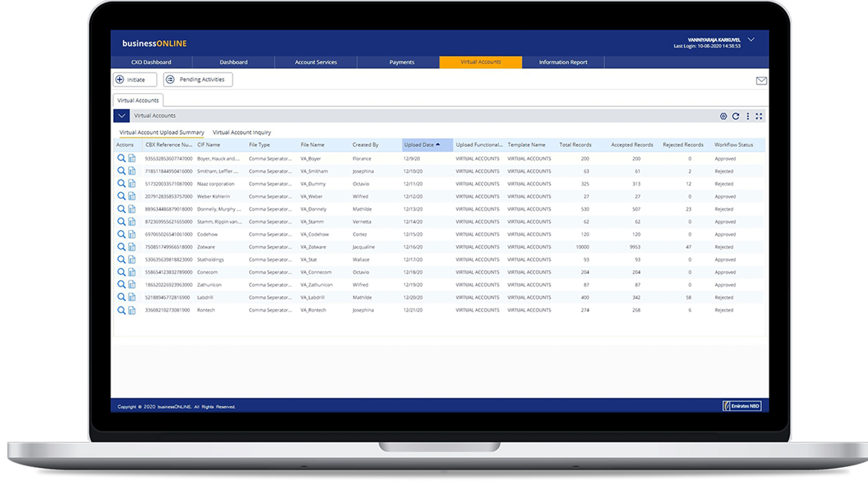Screen dimensions: 868x488
Task: Click the magnifier icon for the Zotware row
Action: coord(121,247)
